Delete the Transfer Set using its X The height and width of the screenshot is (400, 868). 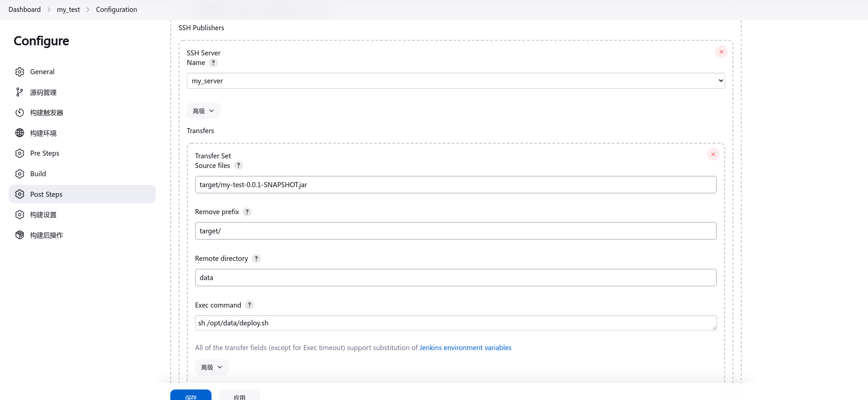click(x=713, y=154)
